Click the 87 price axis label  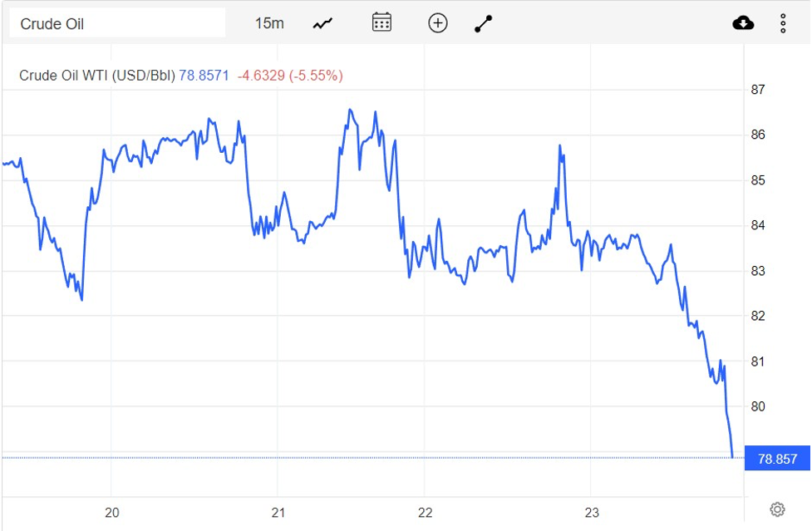758,90
